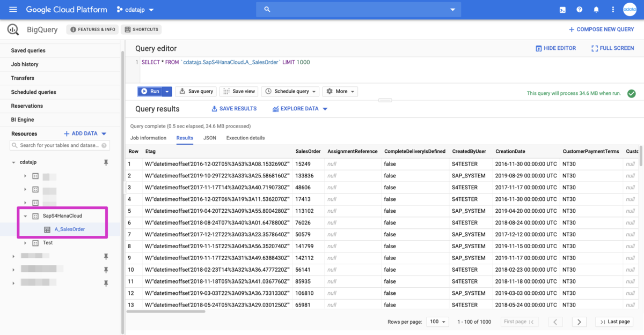
Task: Go to next results page arrow
Action: tap(579, 322)
